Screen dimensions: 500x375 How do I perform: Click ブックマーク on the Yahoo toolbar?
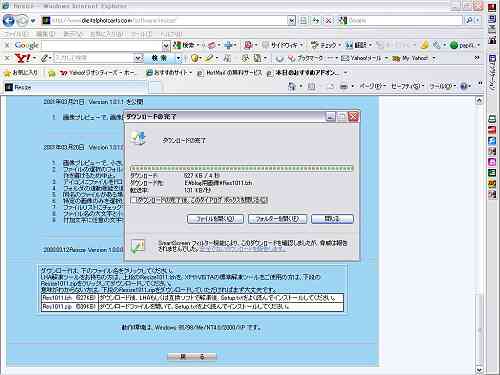pyautogui.click(x=306, y=58)
